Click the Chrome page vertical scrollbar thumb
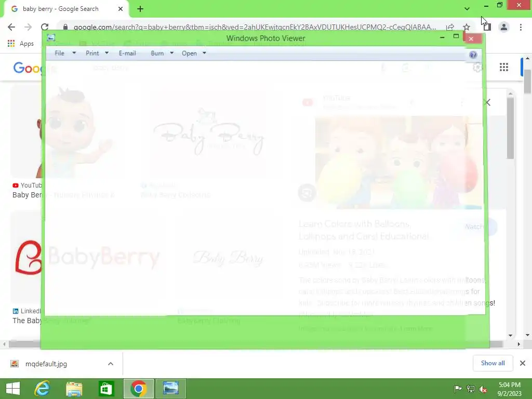 528,81
